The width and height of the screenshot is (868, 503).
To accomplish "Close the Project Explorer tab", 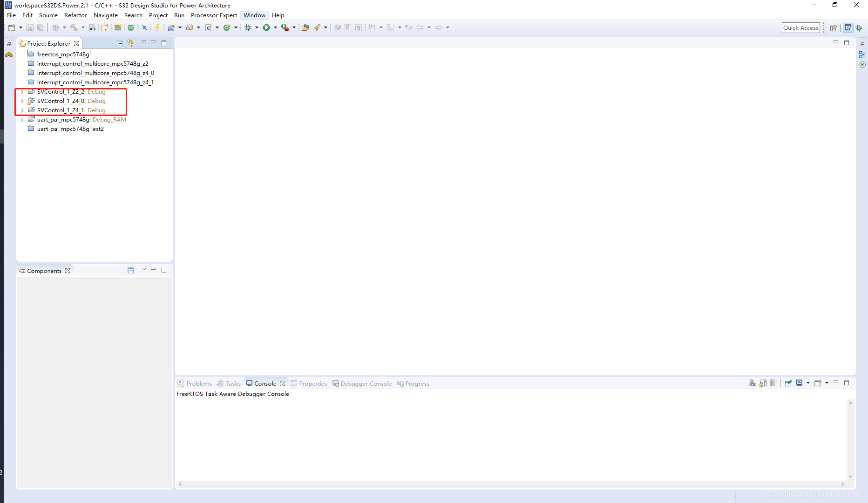I will pos(76,43).
